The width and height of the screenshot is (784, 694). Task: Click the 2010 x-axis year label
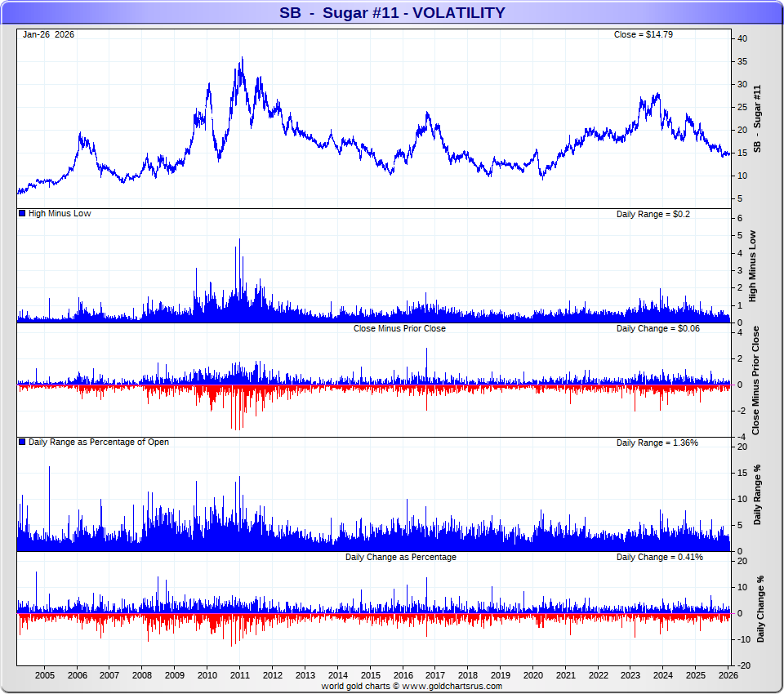[207, 675]
